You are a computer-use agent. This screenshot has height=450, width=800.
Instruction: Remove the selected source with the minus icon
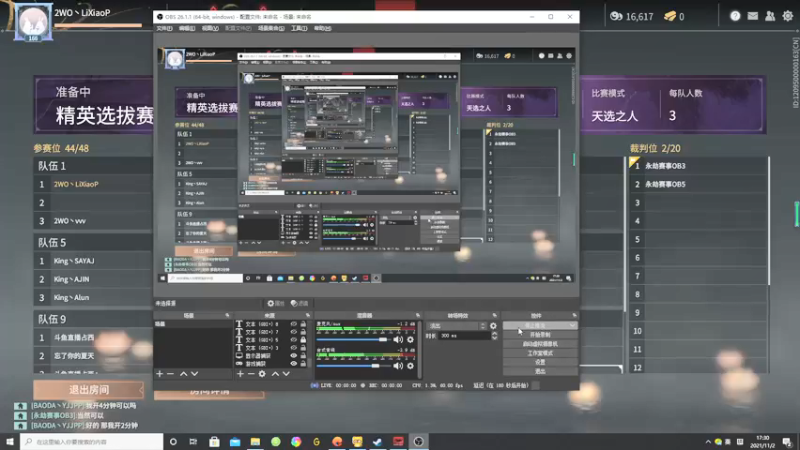coord(251,374)
